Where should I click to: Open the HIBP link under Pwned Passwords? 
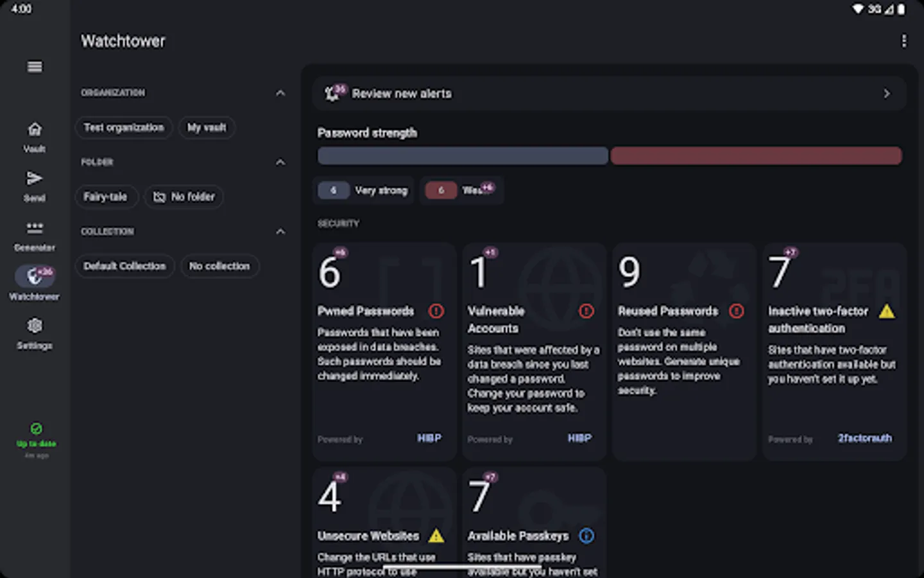pyautogui.click(x=429, y=439)
